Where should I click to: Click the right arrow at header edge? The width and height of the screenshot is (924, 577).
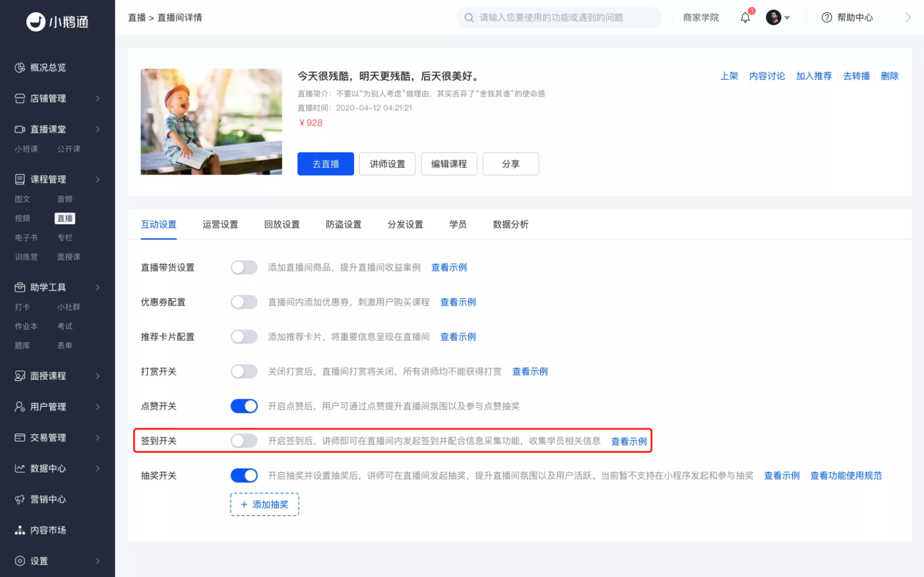[907, 18]
